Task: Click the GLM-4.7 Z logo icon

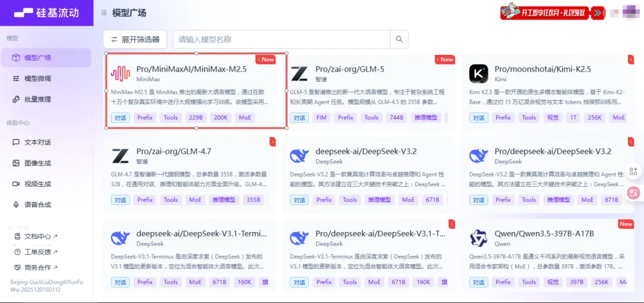Action: tap(120, 156)
